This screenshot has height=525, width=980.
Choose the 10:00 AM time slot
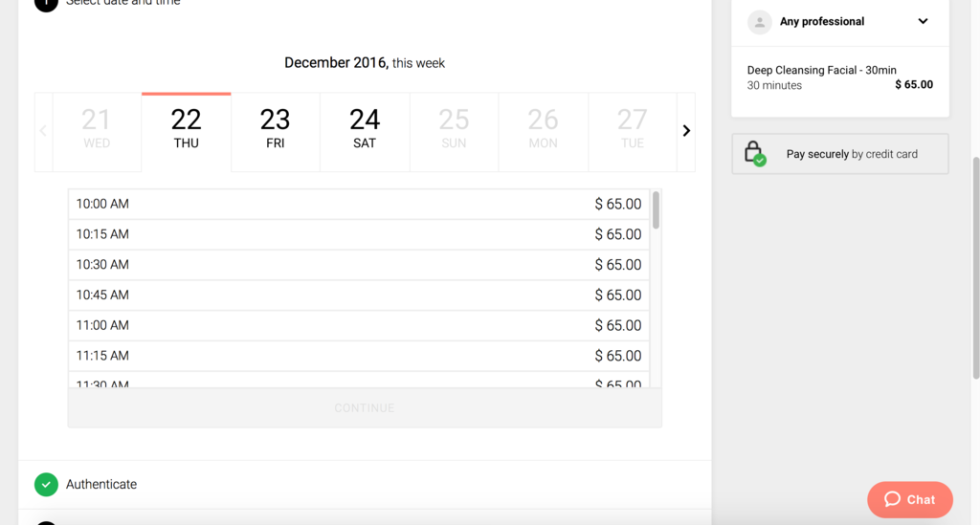359,204
